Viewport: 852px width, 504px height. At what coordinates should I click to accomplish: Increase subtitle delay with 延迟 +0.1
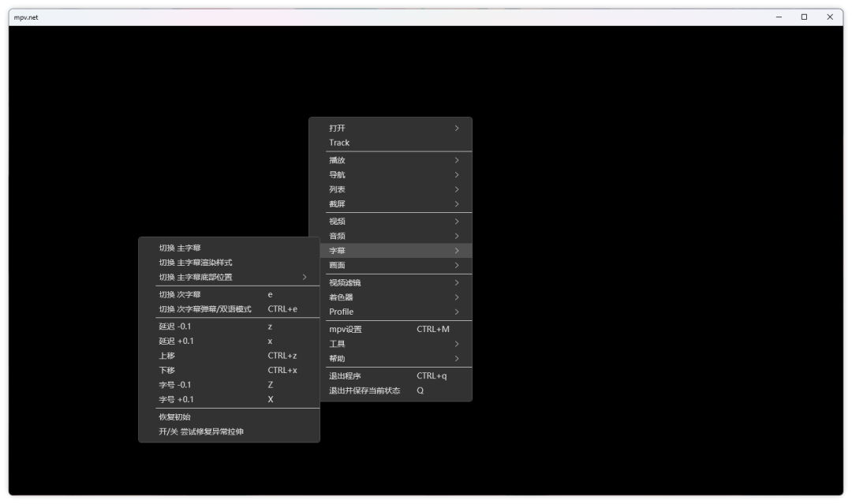point(176,341)
